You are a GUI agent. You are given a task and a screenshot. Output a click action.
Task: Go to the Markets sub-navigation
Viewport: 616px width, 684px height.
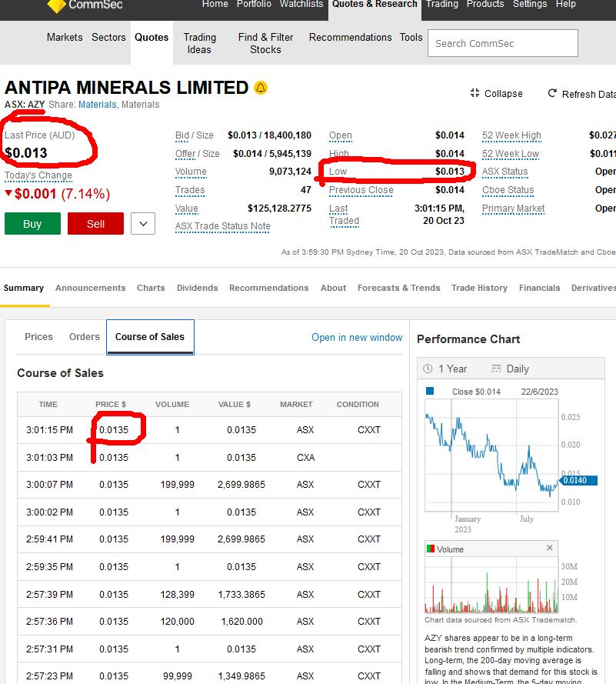65,37
